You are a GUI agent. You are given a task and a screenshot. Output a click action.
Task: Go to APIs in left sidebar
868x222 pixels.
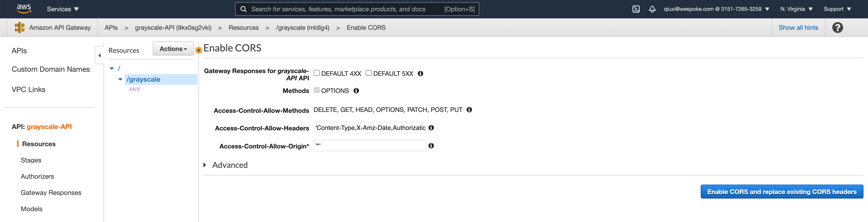[x=19, y=51]
